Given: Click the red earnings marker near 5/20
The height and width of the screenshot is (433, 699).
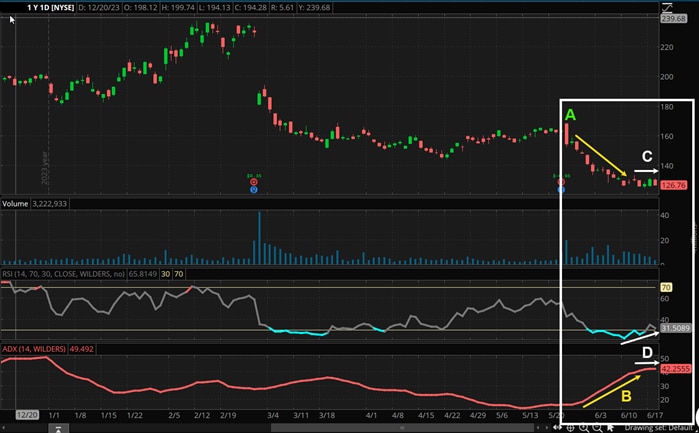Looking at the screenshot, I should click(x=561, y=182).
